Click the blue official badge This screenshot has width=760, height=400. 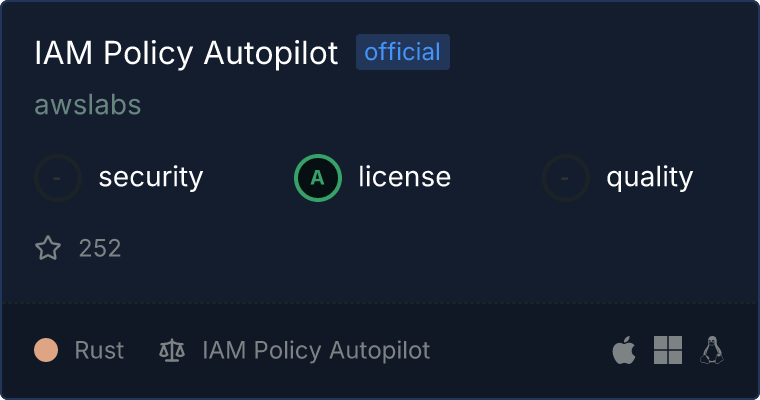pos(403,52)
